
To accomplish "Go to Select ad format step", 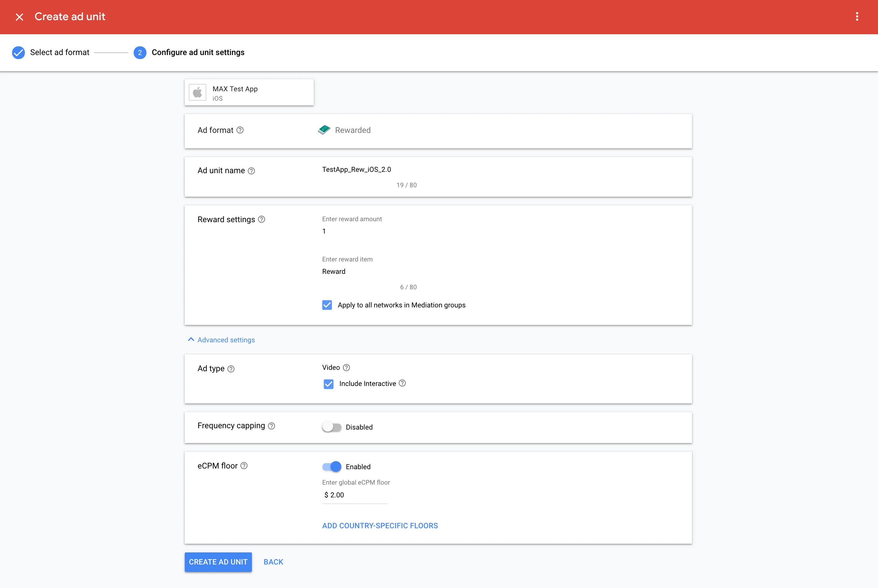I will point(60,52).
